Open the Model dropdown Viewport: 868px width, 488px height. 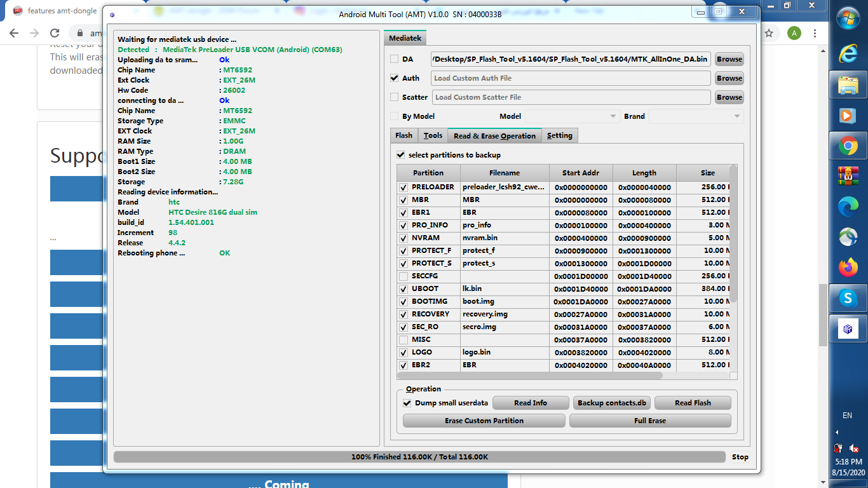click(x=572, y=116)
